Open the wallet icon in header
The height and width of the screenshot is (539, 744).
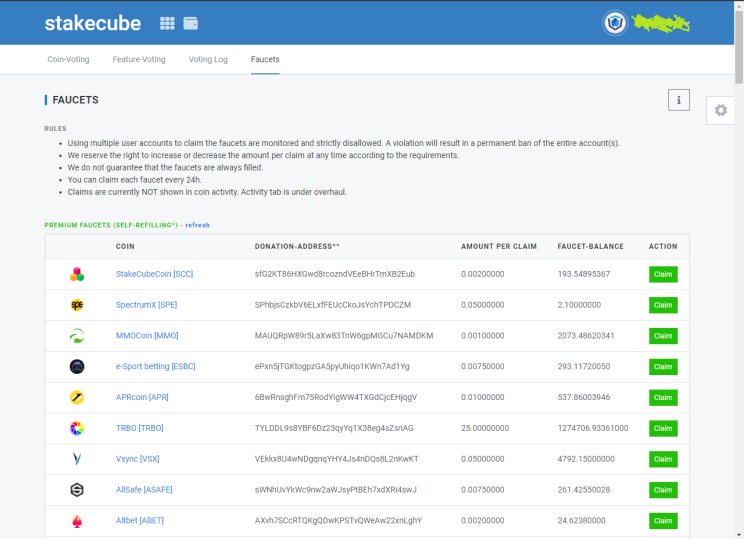coord(191,23)
